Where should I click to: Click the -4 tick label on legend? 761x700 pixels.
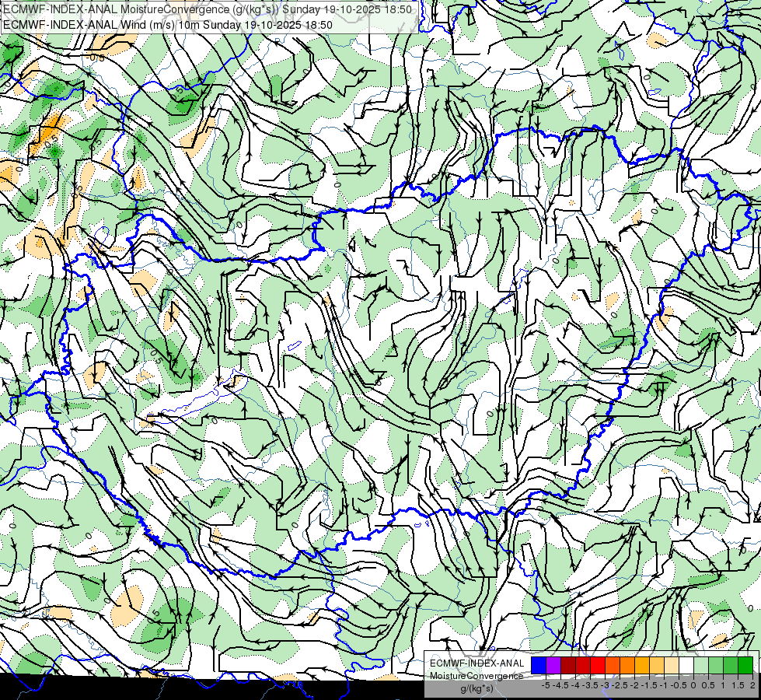click(575, 685)
